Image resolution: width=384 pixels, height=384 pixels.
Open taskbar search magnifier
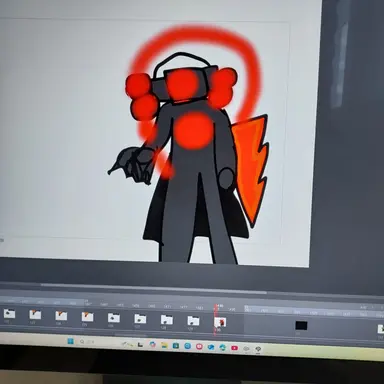pos(82,342)
